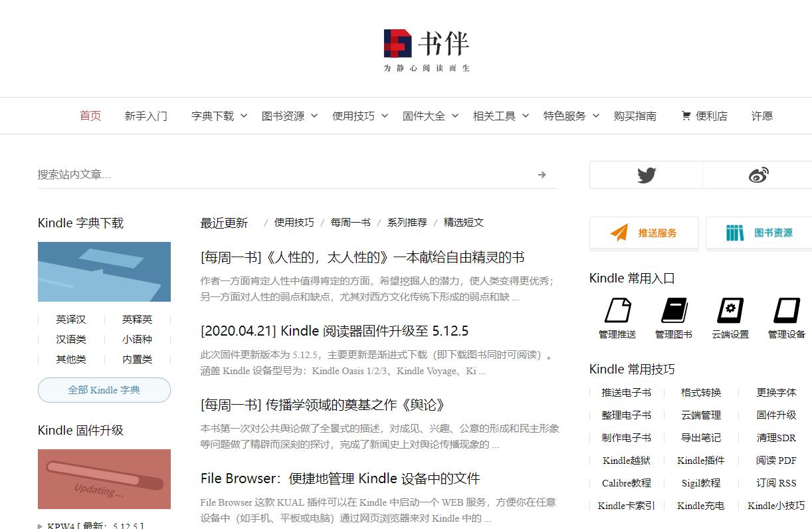This screenshot has width=812, height=529.
Task: Open the 购买指南 nav item
Action: click(x=635, y=116)
